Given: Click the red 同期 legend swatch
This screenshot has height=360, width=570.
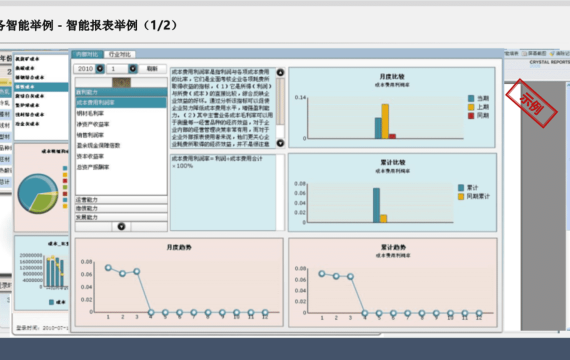Looking at the screenshot, I should pyautogui.click(x=471, y=116).
